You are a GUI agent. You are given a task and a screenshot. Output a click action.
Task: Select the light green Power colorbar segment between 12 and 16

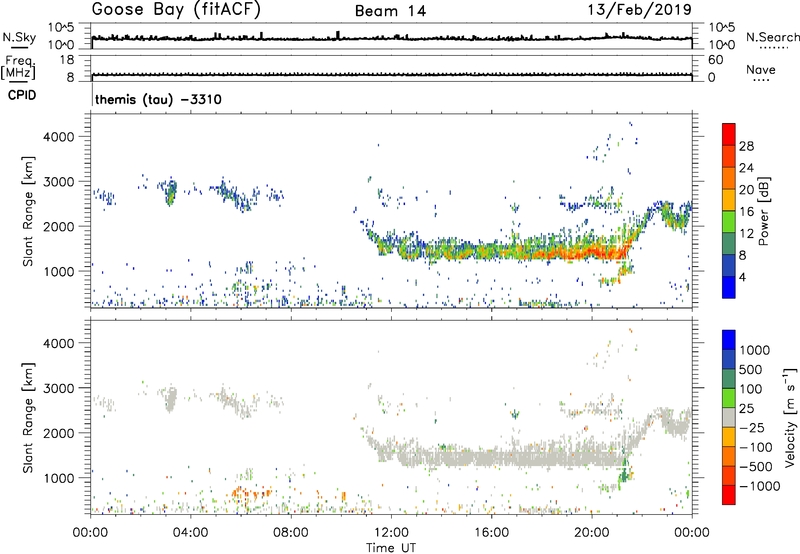coord(729,221)
